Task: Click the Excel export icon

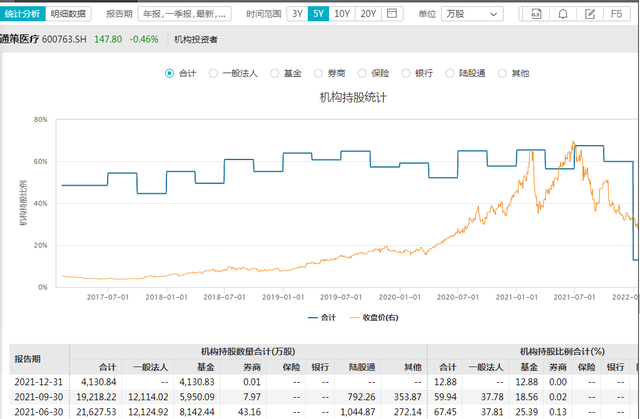Action: click(x=537, y=15)
